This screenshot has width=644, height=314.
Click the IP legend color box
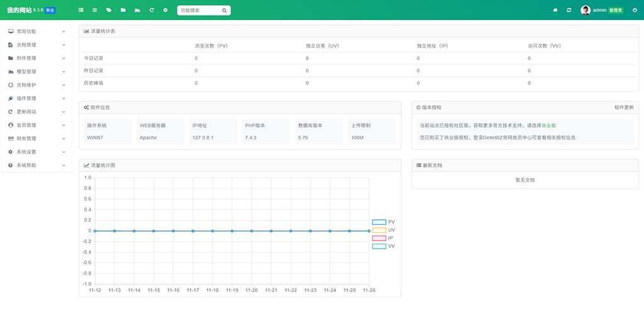point(379,239)
